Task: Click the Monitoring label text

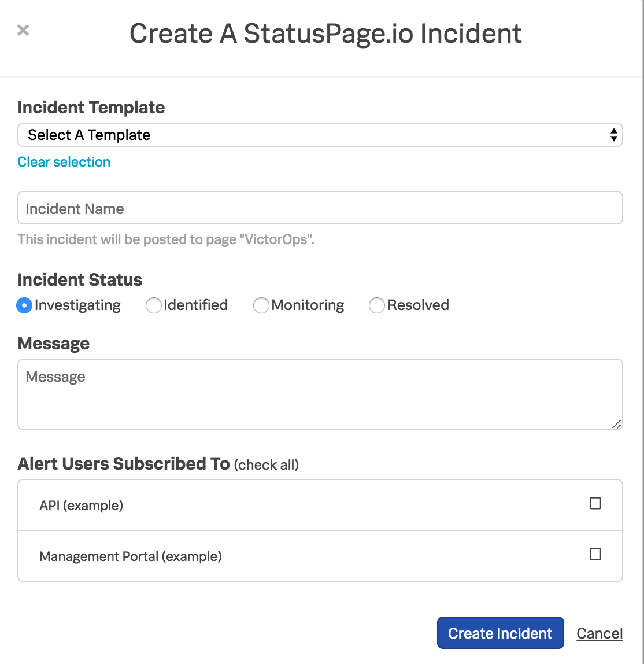Action: (308, 305)
